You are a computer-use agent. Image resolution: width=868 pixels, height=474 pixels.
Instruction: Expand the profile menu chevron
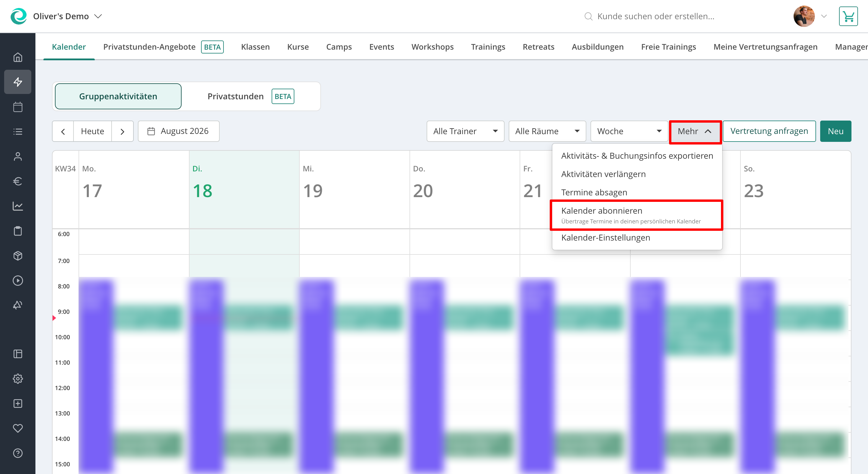(x=824, y=16)
